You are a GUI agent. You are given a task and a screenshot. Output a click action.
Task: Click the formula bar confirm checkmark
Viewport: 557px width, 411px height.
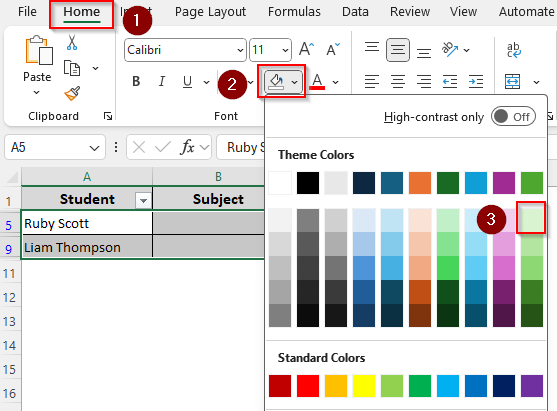[x=163, y=147]
